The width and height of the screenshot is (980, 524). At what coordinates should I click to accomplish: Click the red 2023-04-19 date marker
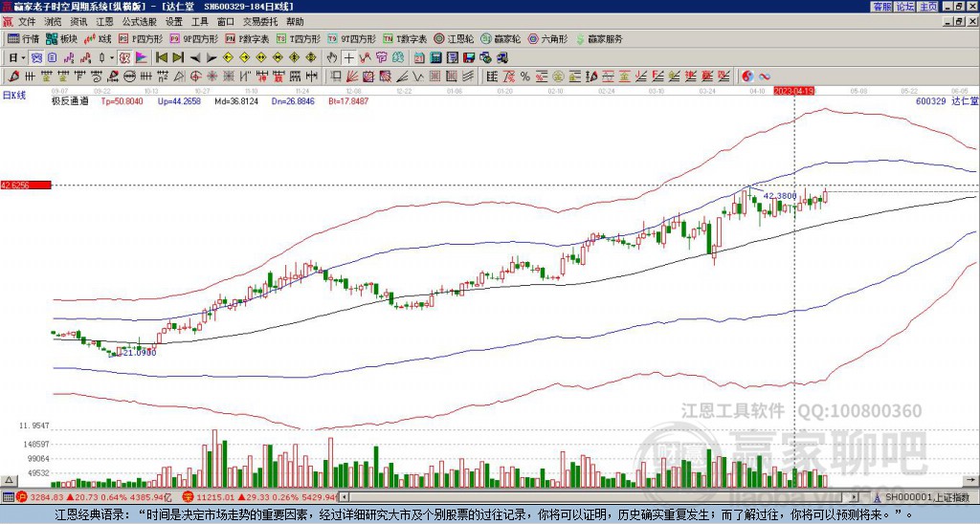pos(795,91)
